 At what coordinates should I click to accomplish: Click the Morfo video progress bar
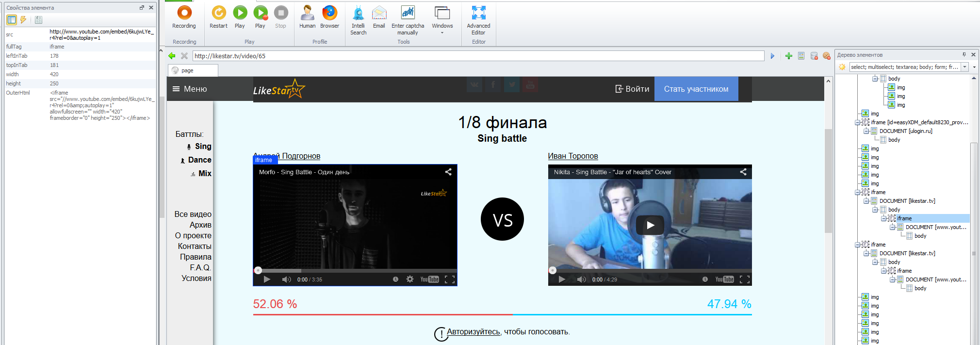coord(355,270)
